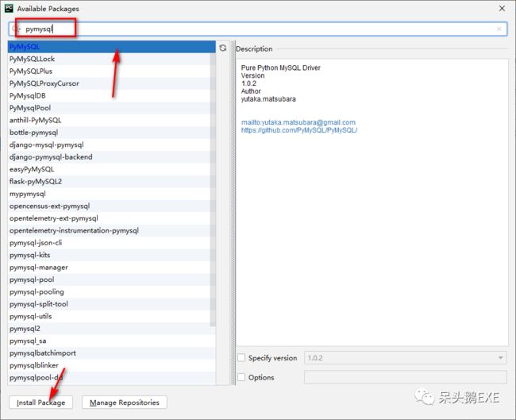Image resolution: width=516 pixels, height=420 pixels.
Task: Clear the search field with the x icon
Action: click(499, 29)
